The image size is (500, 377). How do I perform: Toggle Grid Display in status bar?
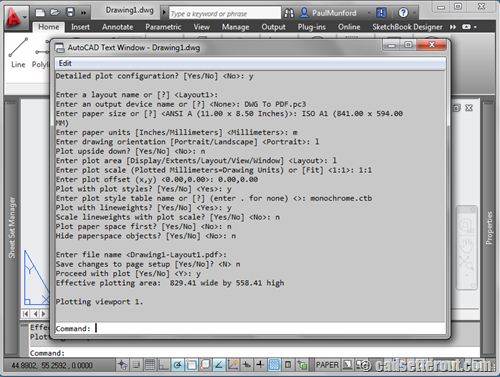pyautogui.click(x=150, y=365)
